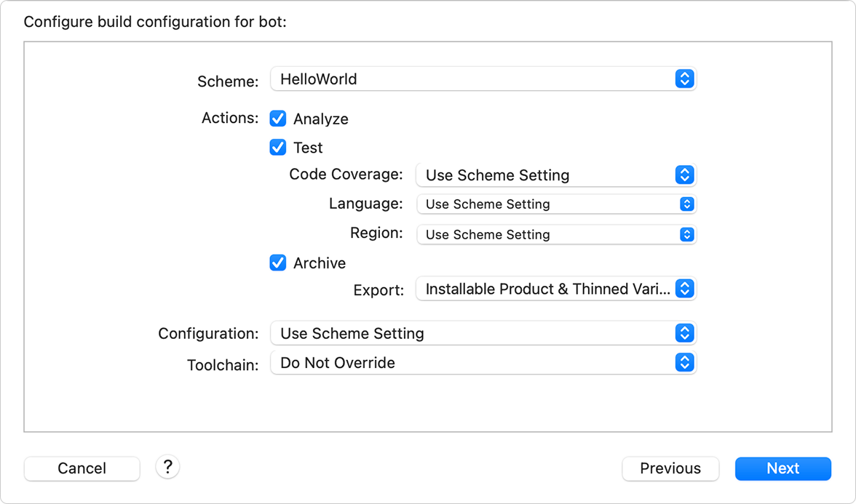Image resolution: width=856 pixels, height=504 pixels.
Task: Uncheck the Analyze action checkbox
Action: [278, 119]
